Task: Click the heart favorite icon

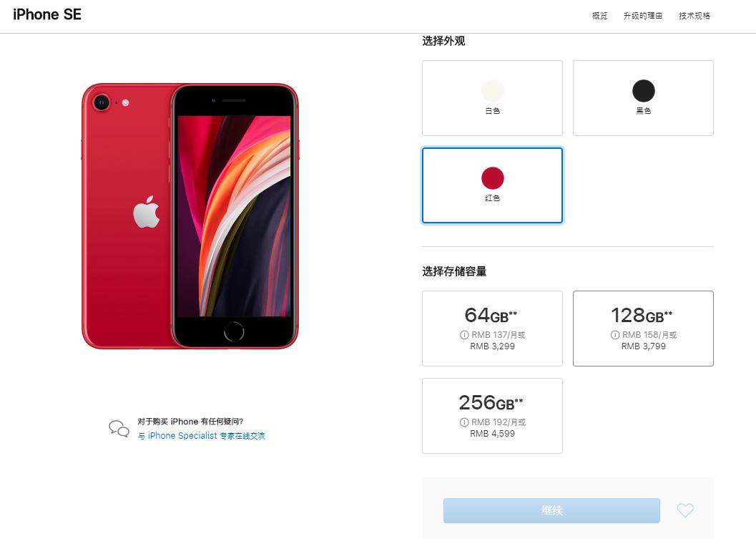Action: click(x=685, y=510)
